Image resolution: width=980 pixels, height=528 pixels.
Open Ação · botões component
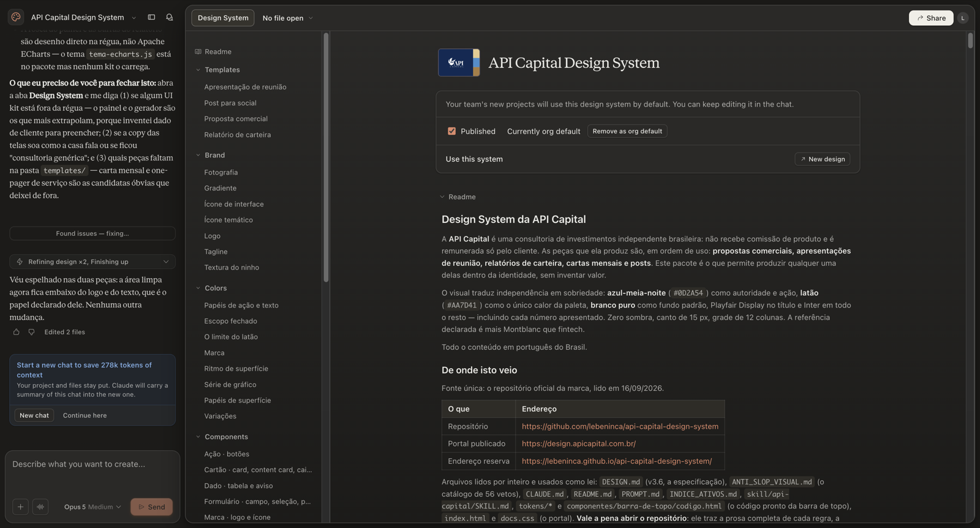coord(227,454)
